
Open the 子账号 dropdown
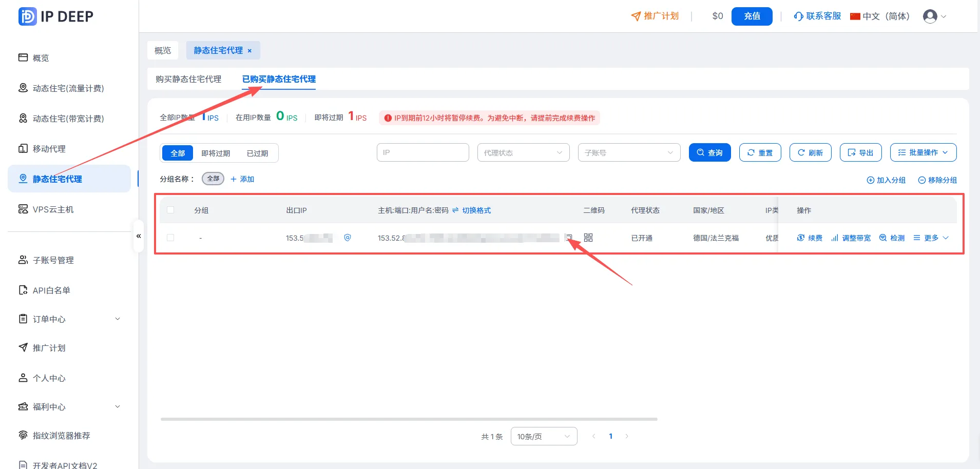(x=629, y=152)
